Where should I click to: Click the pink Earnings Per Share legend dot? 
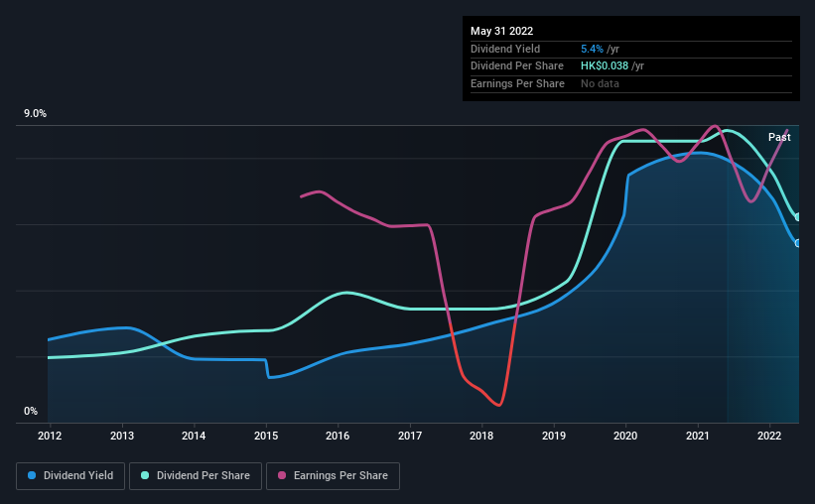point(282,475)
